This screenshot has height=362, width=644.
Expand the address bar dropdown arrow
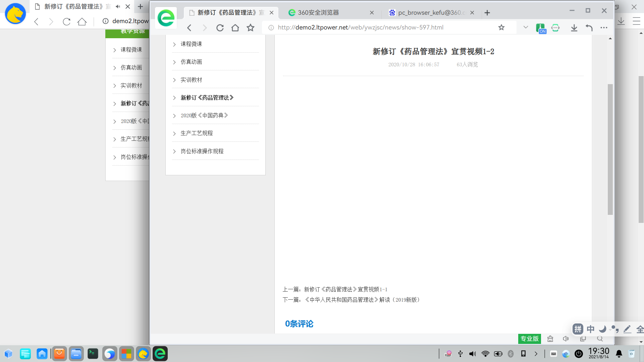point(526,27)
